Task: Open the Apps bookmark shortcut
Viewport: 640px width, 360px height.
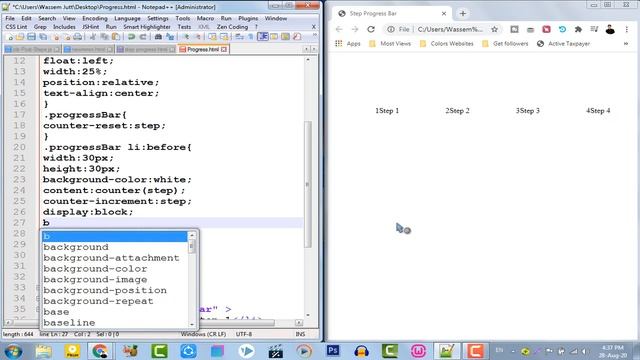Action: (348, 44)
